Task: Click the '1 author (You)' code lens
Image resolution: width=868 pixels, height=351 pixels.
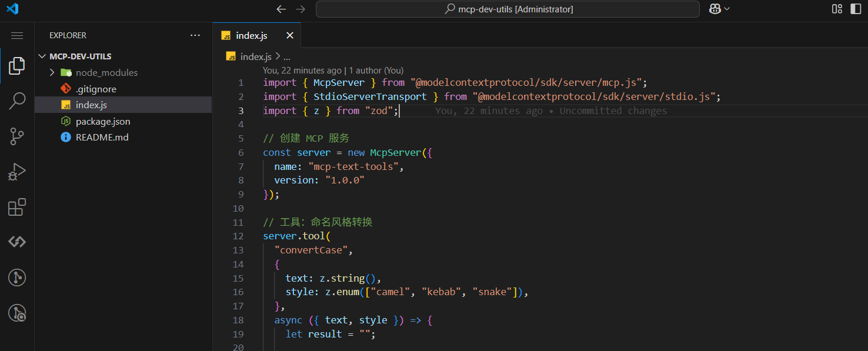Action: [376, 70]
